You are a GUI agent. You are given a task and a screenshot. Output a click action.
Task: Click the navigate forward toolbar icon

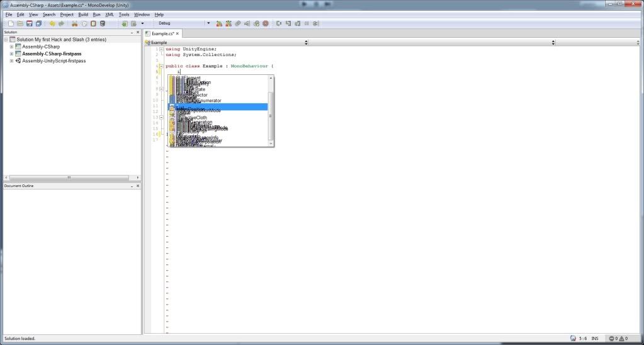133,23
